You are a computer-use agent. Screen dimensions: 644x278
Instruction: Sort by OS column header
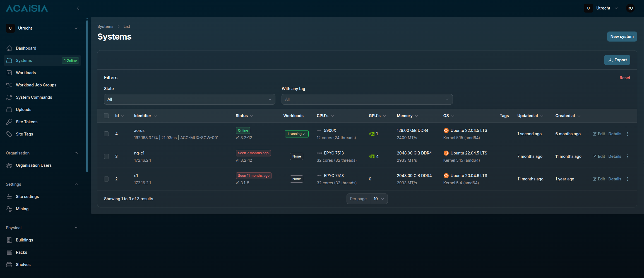tap(449, 116)
